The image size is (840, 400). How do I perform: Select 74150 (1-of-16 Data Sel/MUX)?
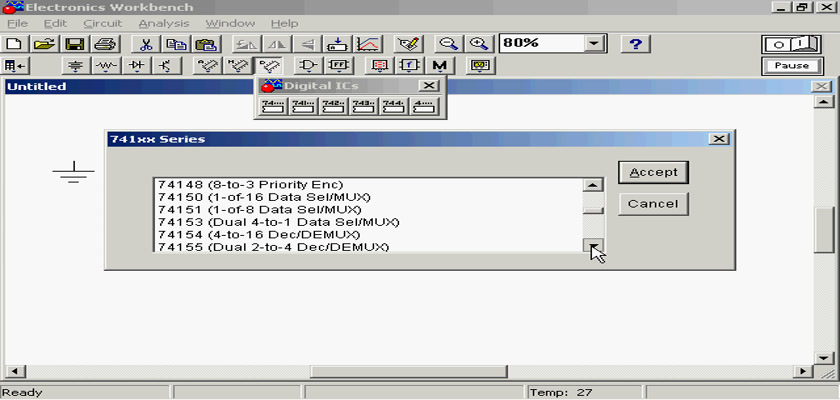coord(368,197)
